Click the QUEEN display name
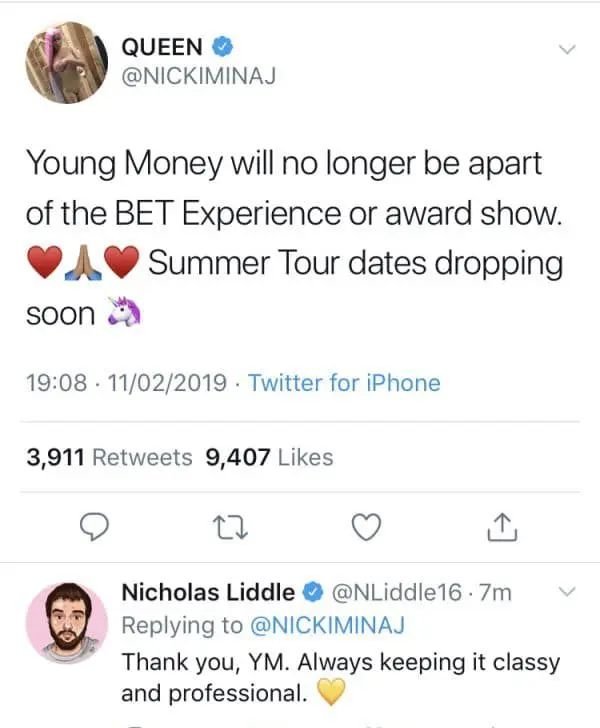600x728 pixels. 162,46
